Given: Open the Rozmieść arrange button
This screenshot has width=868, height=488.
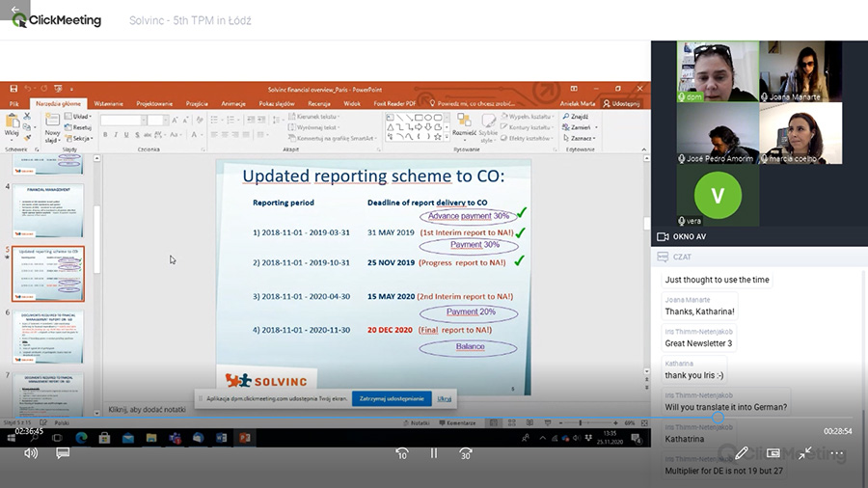Looking at the screenshot, I should pos(464,125).
